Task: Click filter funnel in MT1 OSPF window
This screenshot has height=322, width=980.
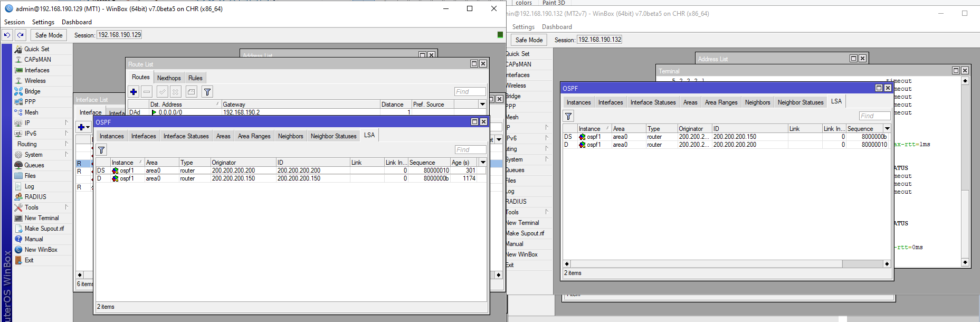Action: click(101, 150)
